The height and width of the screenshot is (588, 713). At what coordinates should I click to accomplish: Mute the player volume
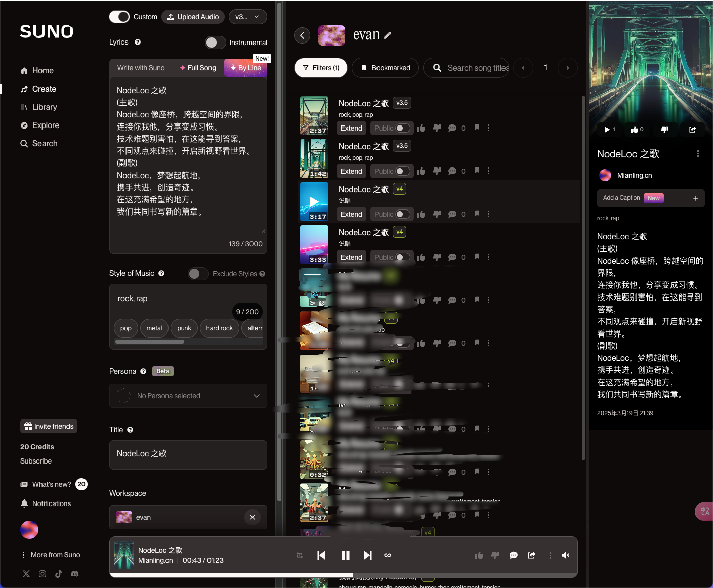566,555
